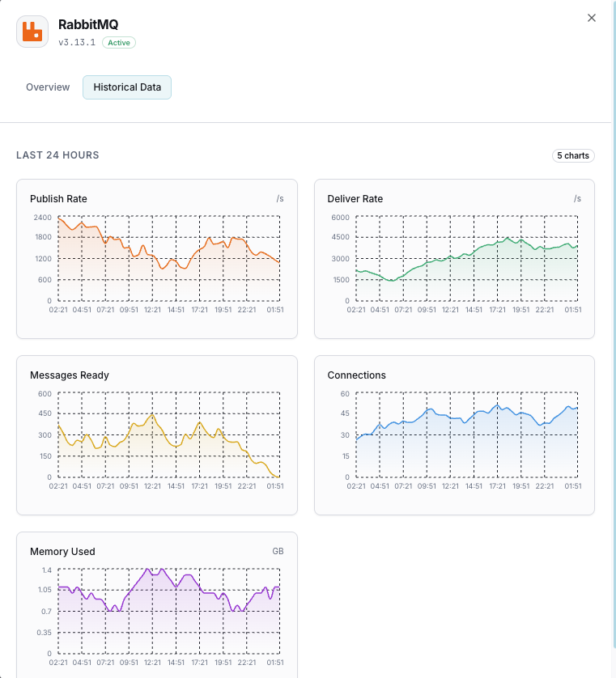Close the RabbitMQ dialog with the X
Screen dimensions: 616x678
(591, 18)
